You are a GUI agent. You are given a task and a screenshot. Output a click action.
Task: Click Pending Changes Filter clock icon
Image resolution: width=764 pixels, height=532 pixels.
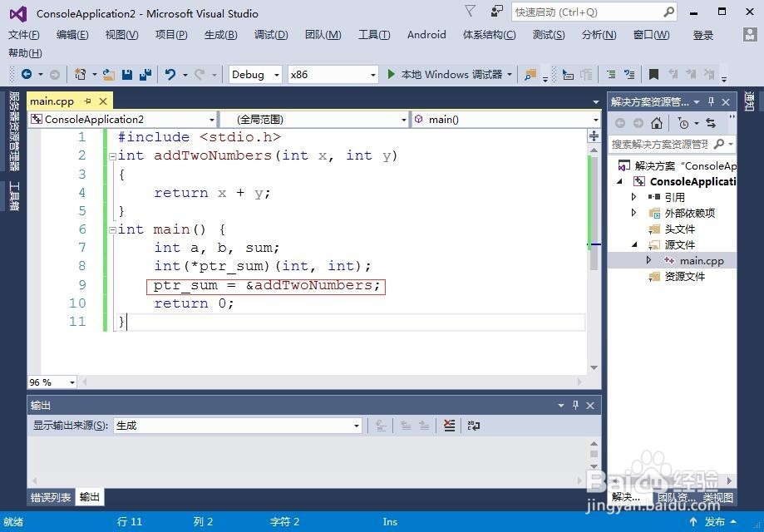pyautogui.click(x=683, y=123)
